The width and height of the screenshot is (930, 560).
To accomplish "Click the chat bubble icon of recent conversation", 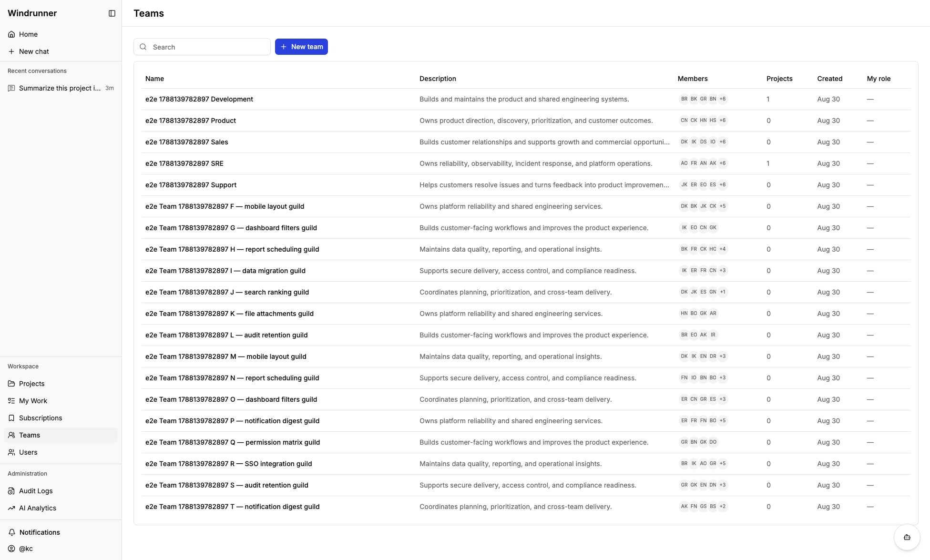I will tap(11, 88).
